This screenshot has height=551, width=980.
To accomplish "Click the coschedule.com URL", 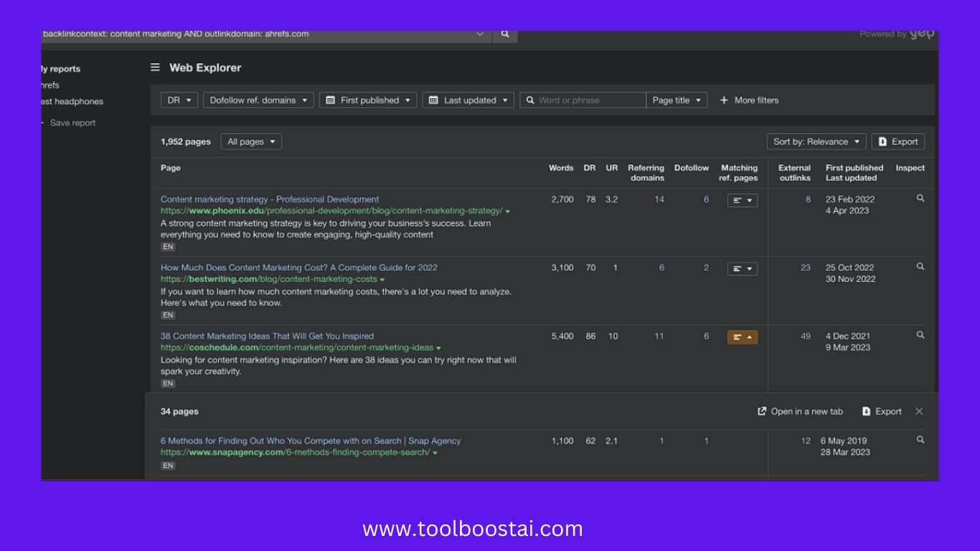I will click(x=297, y=347).
